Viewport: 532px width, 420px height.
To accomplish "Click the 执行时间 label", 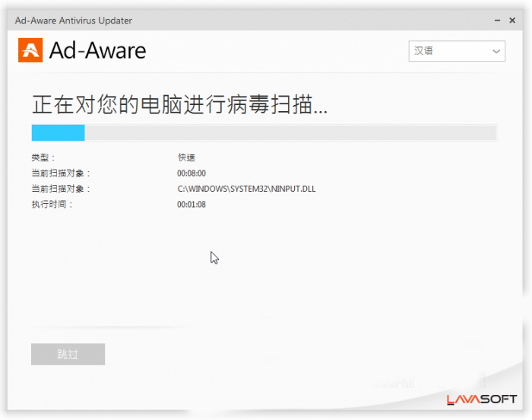I will 52,205.
